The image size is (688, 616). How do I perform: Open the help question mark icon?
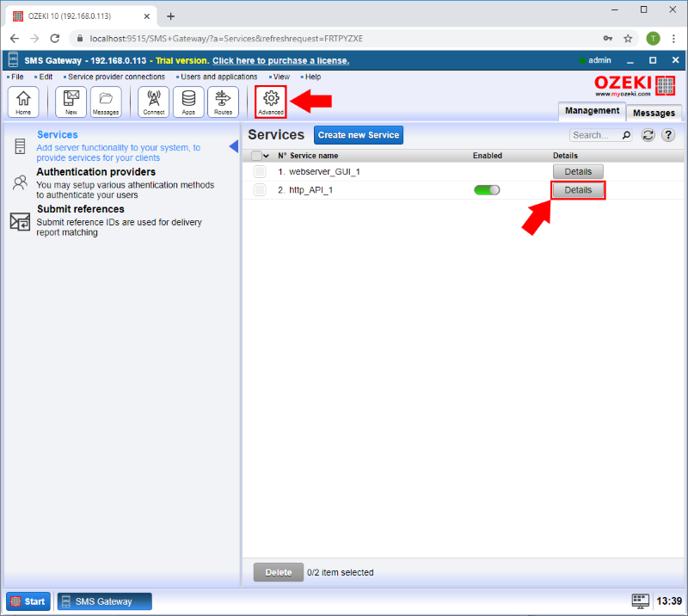click(x=667, y=135)
